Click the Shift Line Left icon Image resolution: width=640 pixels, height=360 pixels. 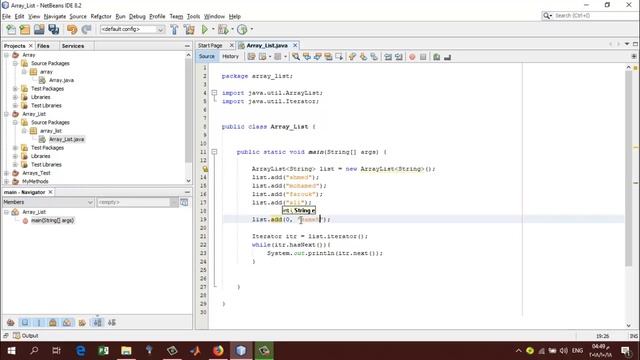click(x=388, y=57)
